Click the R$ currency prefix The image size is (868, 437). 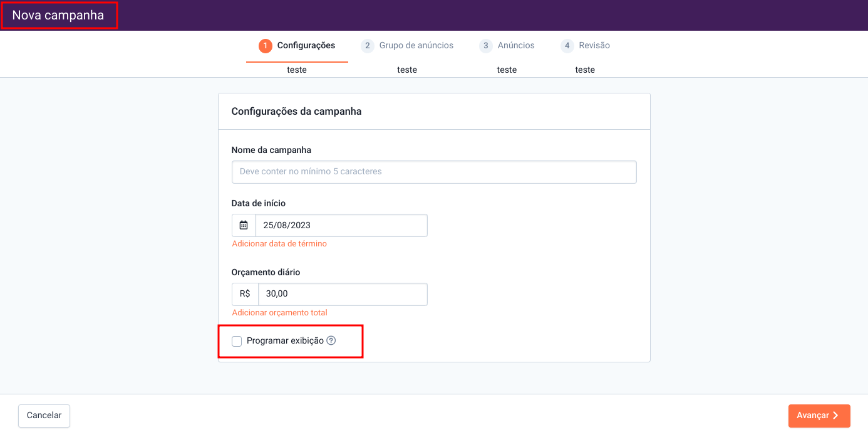[245, 294]
